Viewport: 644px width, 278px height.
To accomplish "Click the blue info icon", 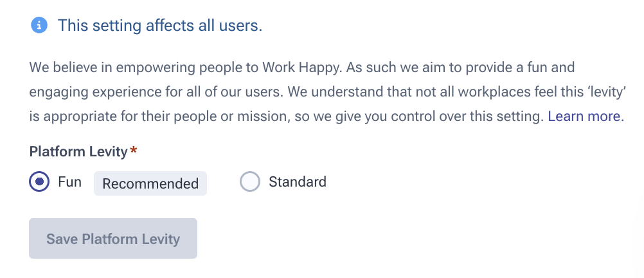I will [39, 26].
